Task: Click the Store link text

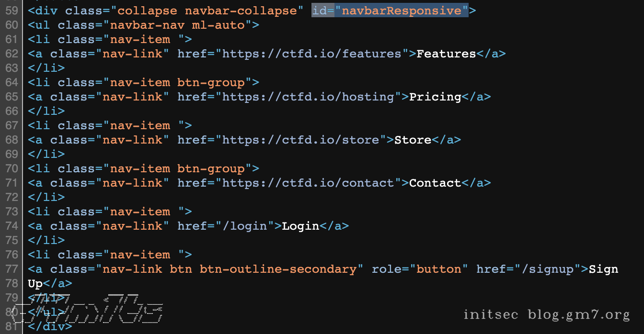Action: coord(413,140)
